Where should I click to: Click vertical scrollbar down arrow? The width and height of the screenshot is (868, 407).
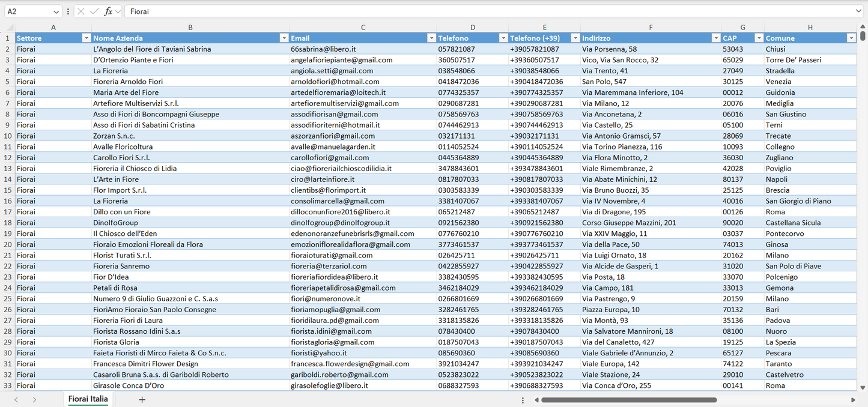point(863,388)
